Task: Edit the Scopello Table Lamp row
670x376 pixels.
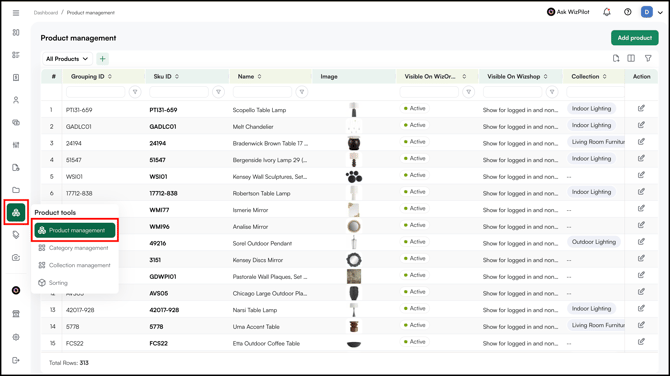Action: coord(641,109)
